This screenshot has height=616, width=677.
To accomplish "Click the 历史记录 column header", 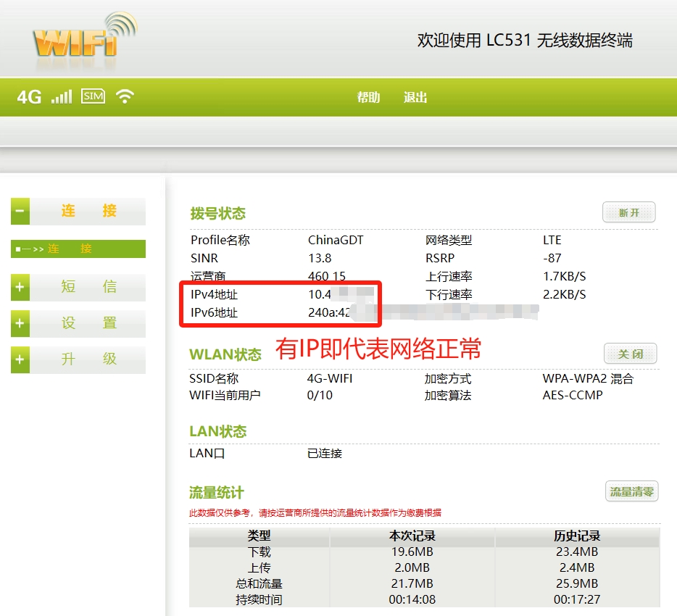I will [x=577, y=536].
